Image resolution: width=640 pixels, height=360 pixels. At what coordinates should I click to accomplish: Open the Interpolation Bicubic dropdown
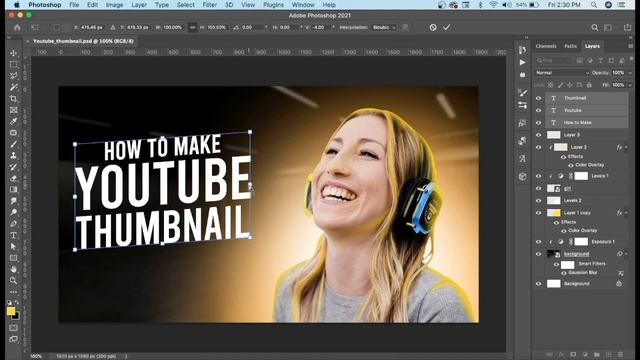coord(384,27)
